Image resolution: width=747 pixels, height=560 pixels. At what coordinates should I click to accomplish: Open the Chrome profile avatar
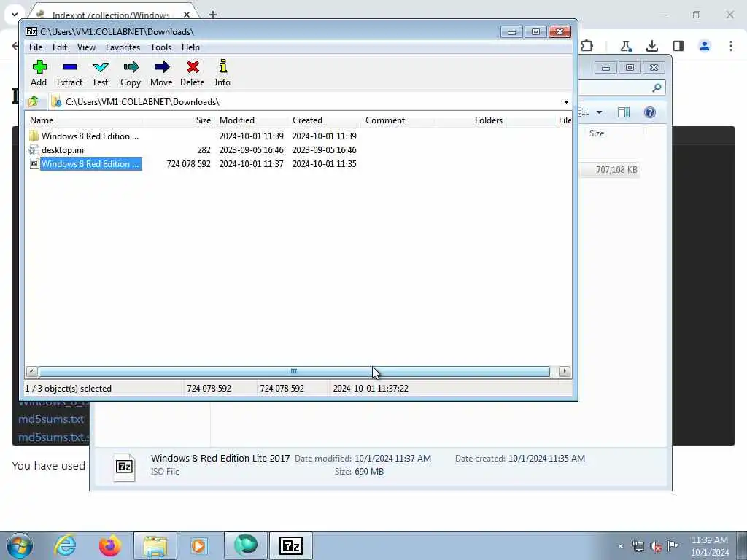click(x=705, y=46)
